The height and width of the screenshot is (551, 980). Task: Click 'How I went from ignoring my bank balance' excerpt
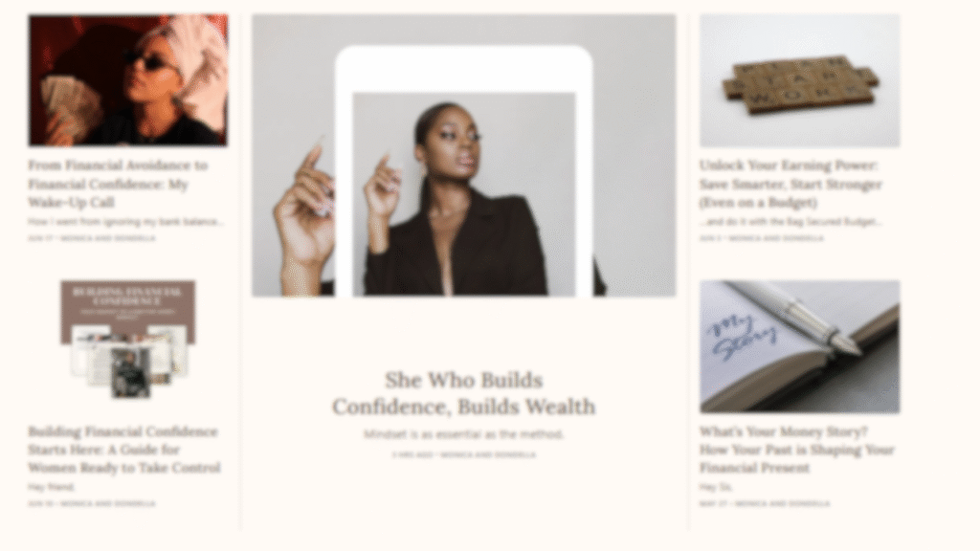point(125,222)
